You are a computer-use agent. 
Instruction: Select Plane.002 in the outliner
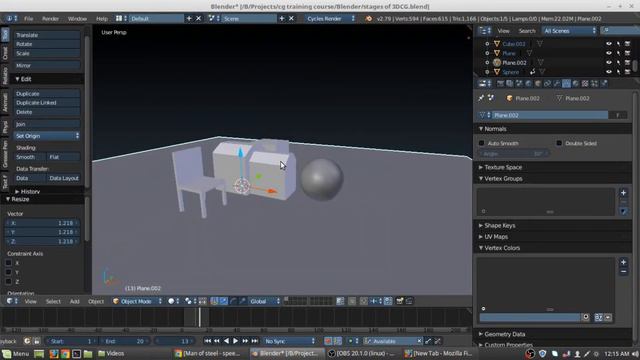[x=514, y=63]
